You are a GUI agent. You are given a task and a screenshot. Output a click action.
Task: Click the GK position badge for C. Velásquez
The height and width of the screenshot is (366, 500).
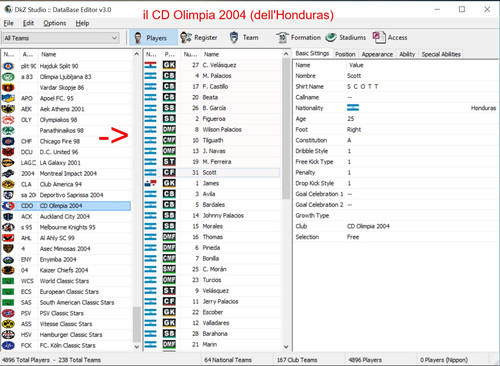pyautogui.click(x=169, y=65)
